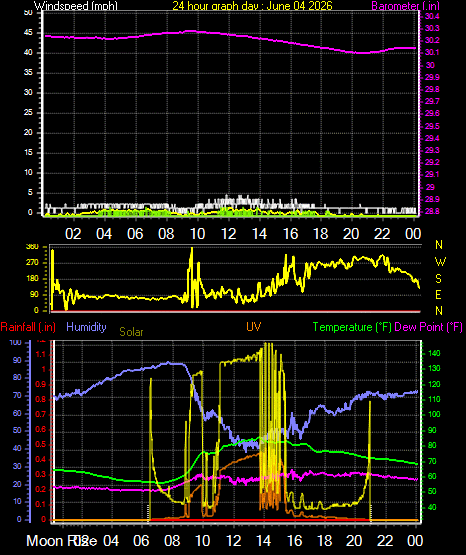The height and width of the screenshot is (555, 466).
Task: Click windspeed scale value 5
Action: pyautogui.click(x=30, y=193)
